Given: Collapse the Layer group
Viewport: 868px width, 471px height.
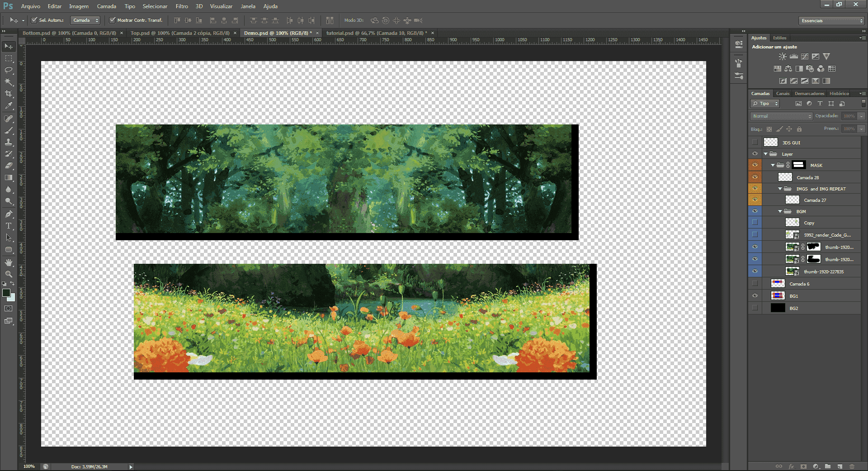Looking at the screenshot, I should [x=766, y=154].
